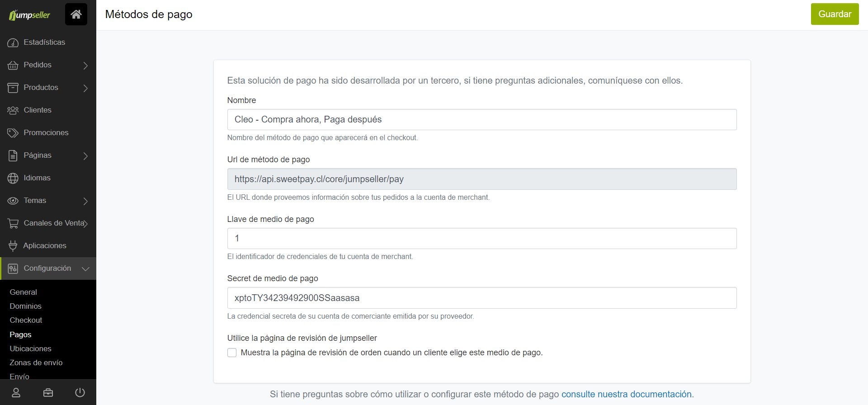Click the Aplicaciones plug icon
The image size is (868, 405).
(x=13, y=246)
